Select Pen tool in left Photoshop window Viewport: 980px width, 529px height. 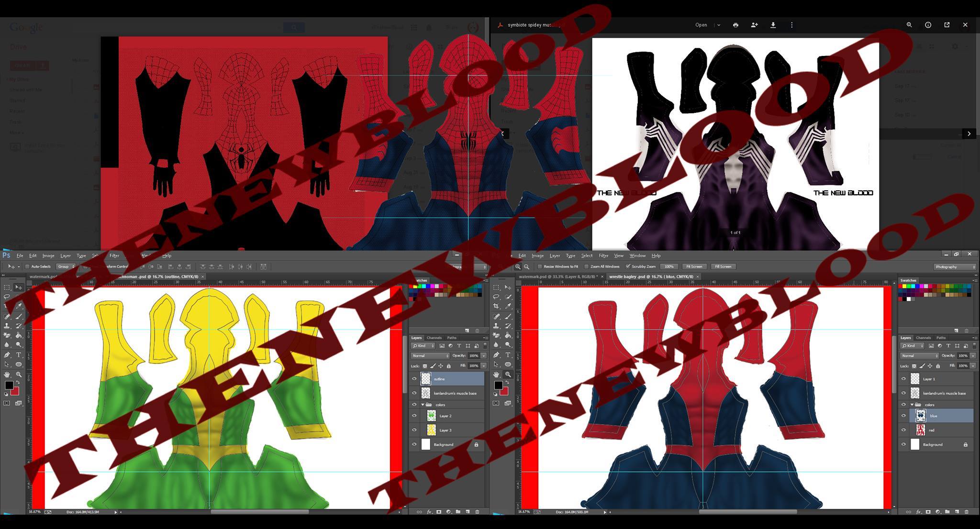(7, 355)
